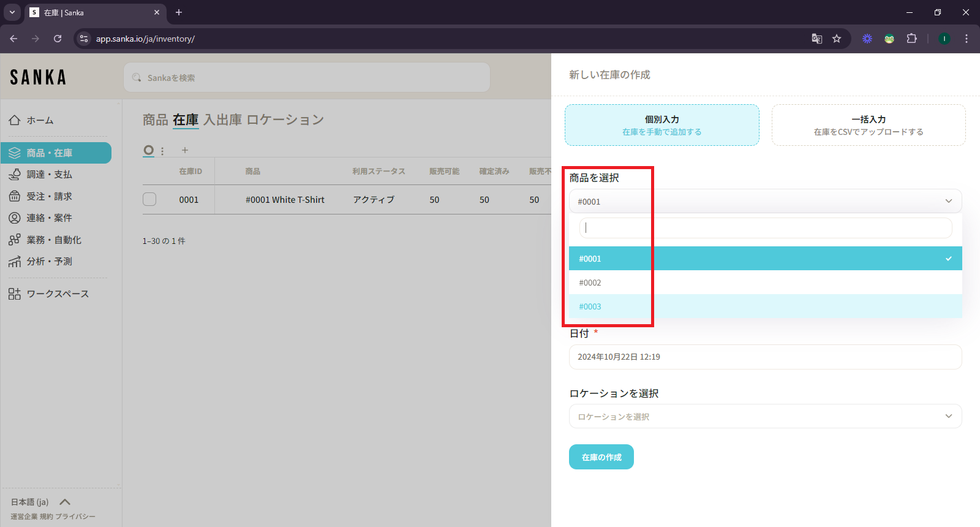The height and width of the screenshot is (527, 980).
Task: Select 個別入力 manual entry option
Action: click(661, 125)
